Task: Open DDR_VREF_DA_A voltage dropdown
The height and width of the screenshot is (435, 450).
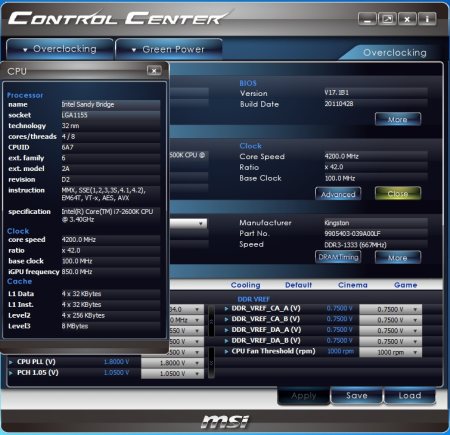Action: (390, 331)
